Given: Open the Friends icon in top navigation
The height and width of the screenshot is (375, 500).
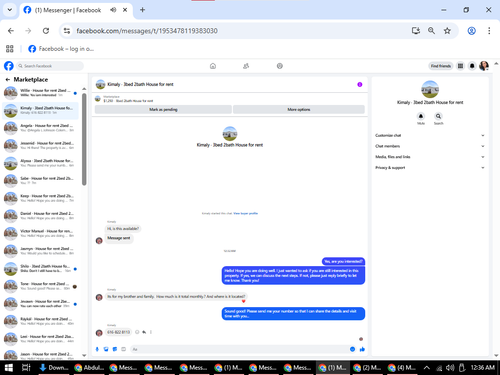Looking at the screenshot, I should pyautogui.click(x=246, y=66).
